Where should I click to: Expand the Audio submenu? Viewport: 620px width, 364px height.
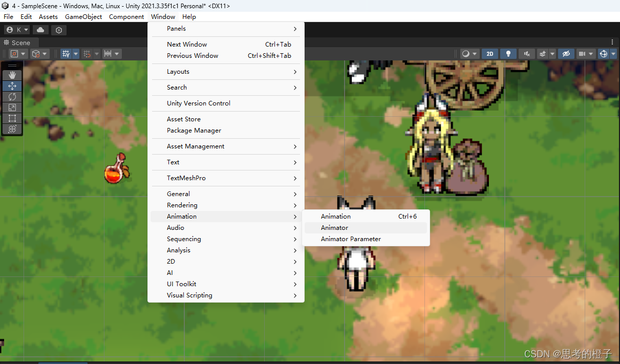pos(226,228)
